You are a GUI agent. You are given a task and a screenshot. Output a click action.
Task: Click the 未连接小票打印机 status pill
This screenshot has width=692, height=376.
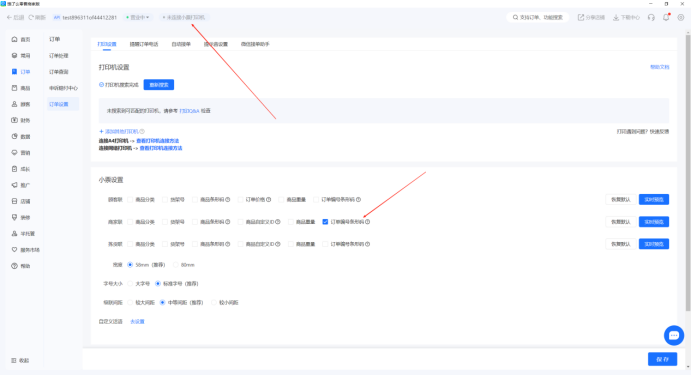184,18
